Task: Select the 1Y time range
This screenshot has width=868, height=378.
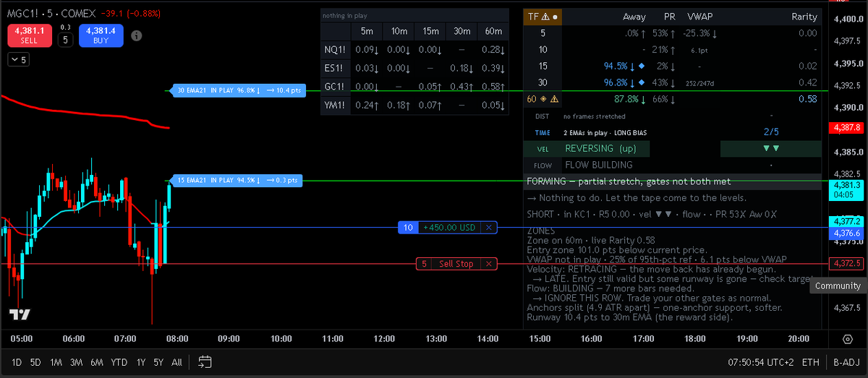Action: point(141,362)
